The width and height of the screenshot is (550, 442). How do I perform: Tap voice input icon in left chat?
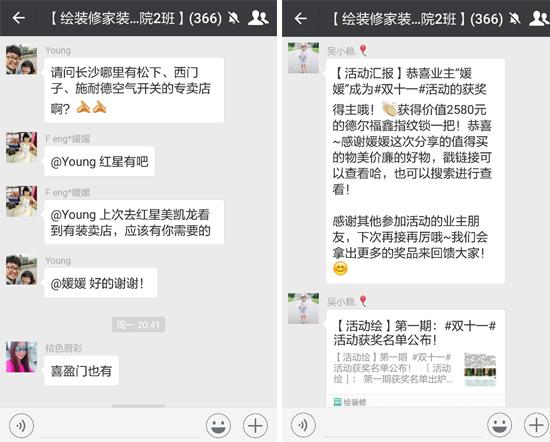(x=22, y=426)
